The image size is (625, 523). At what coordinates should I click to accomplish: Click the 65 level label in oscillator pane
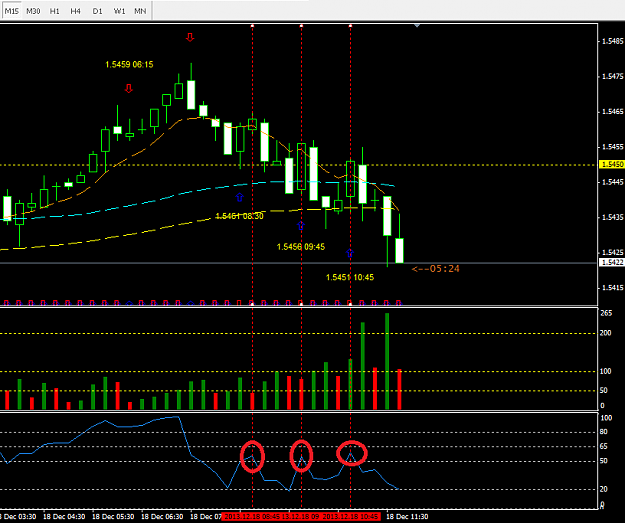pyautogui.click(x=604, y=446)
